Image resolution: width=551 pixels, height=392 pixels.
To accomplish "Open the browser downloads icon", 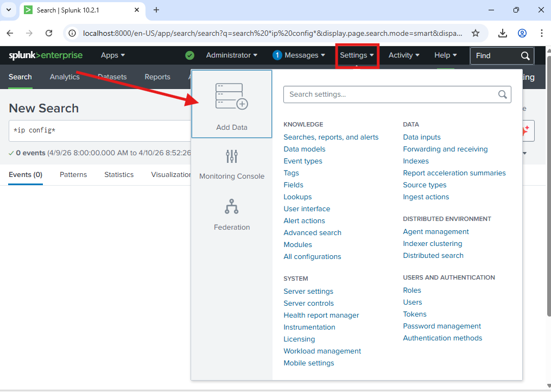I will pyautogui.click(x=503, y=33).
